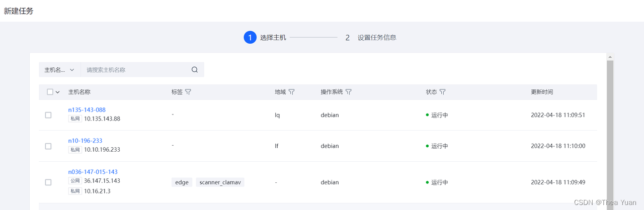Open host link n135-143-088
644x210 pixels.
87,110
